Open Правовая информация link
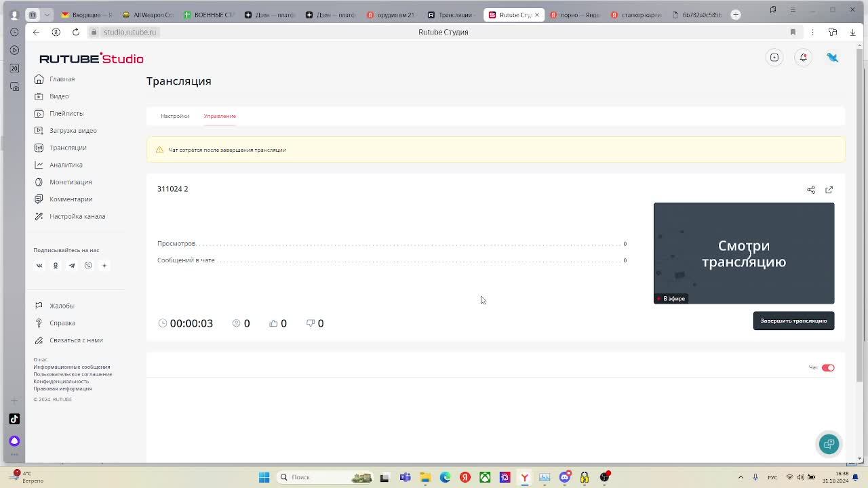The width and height of the screenshot is (868, 488). 62,389
